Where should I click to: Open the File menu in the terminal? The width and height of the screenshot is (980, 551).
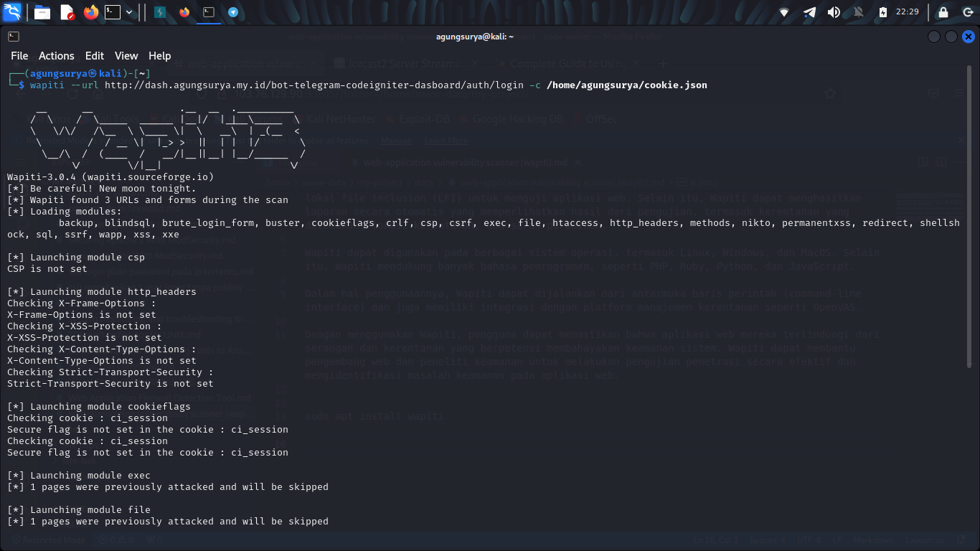tap(19, 56)
